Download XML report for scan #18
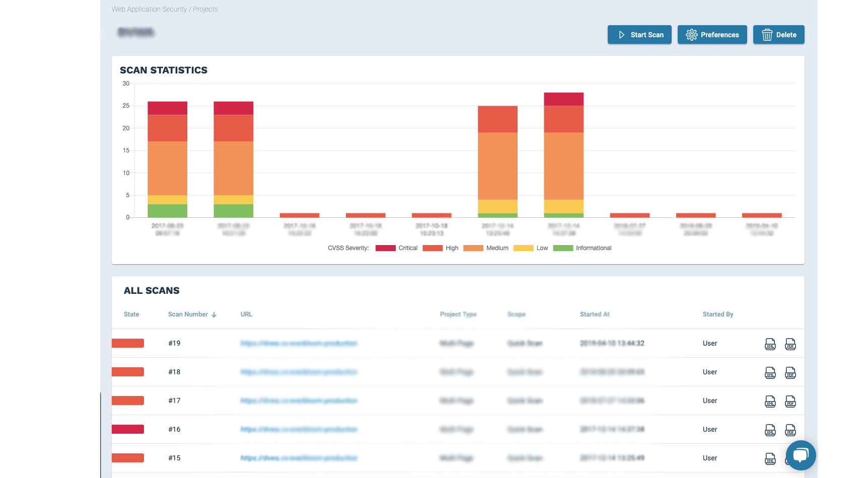Screen dimensions: 868x478 click(770, 373)
